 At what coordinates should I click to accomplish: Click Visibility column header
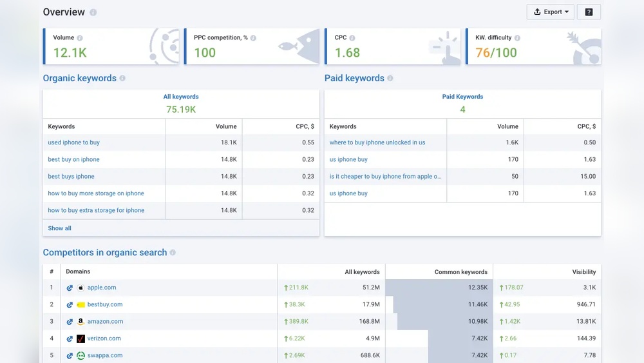(x=583, y=271)
